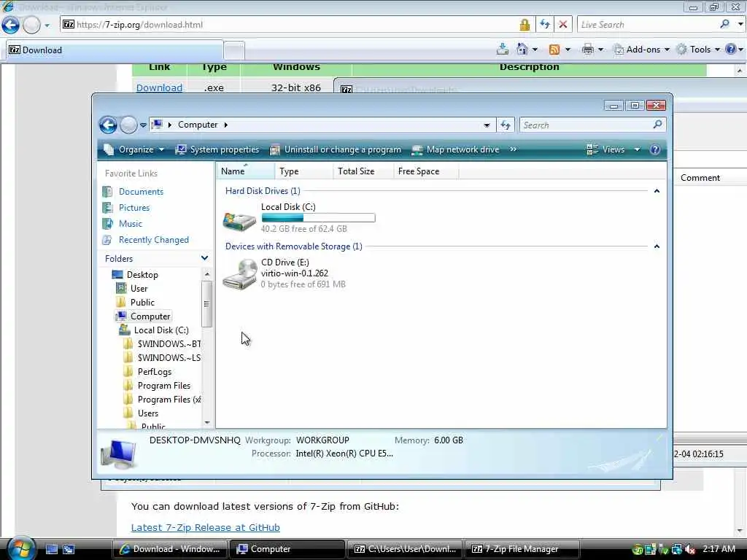Sort by the Name column header

pyautogui.click(x=245, y=171)
